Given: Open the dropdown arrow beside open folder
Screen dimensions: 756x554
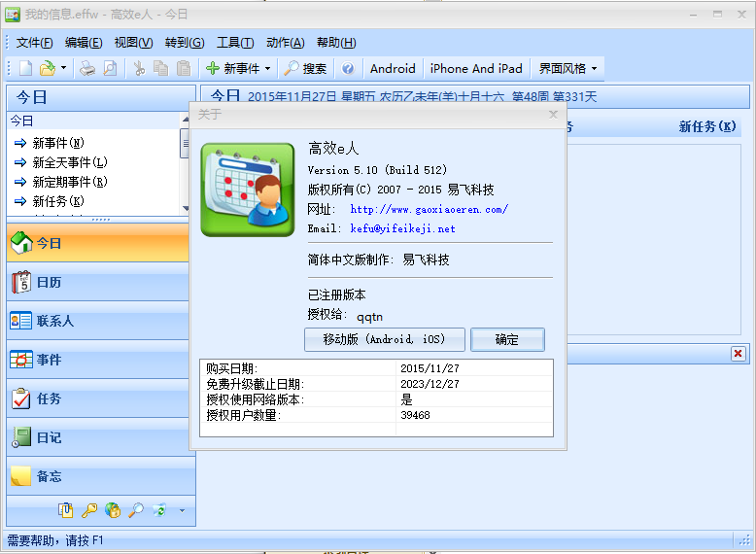Looking at the screenshot, I should pyautogui.click(x=63, y=68).
